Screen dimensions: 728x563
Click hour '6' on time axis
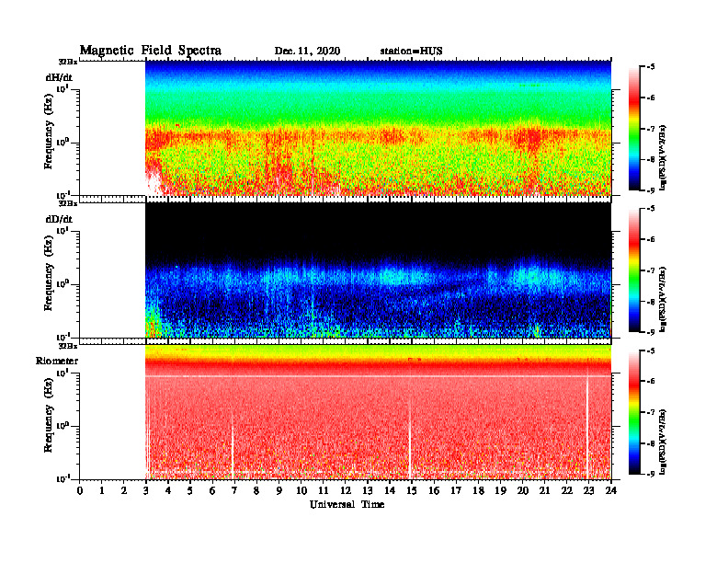pyautogui.click(x=212, y=491)
